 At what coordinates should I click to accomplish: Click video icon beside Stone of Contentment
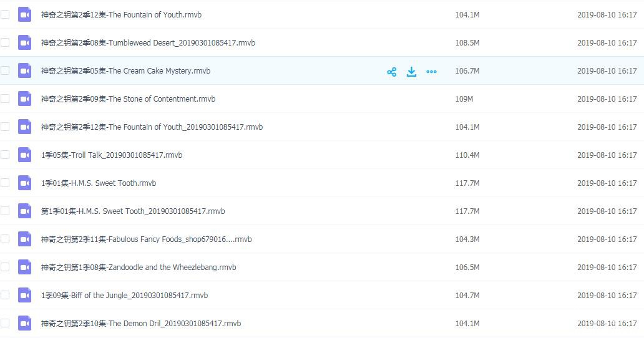pyautogui.click(x=24, y=99)
